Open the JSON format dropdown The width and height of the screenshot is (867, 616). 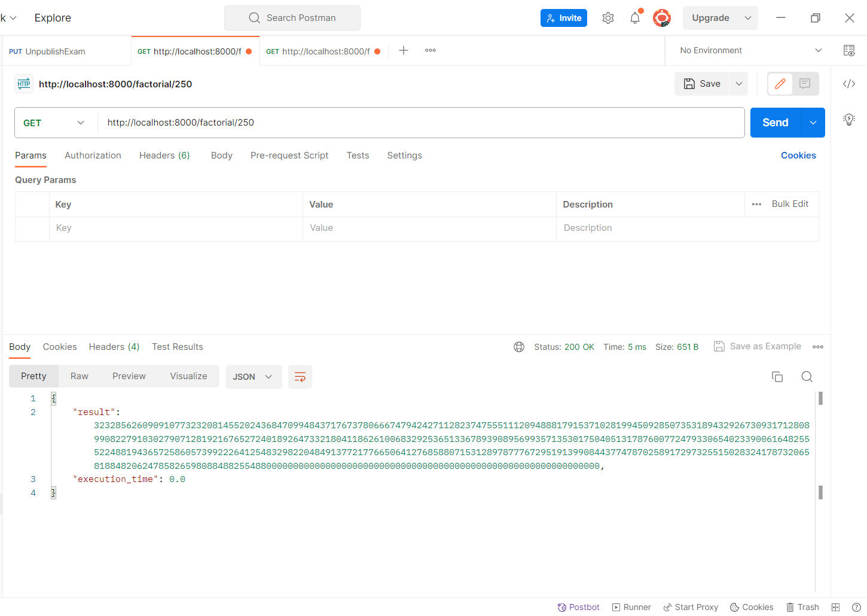click(x=254, y=377)
